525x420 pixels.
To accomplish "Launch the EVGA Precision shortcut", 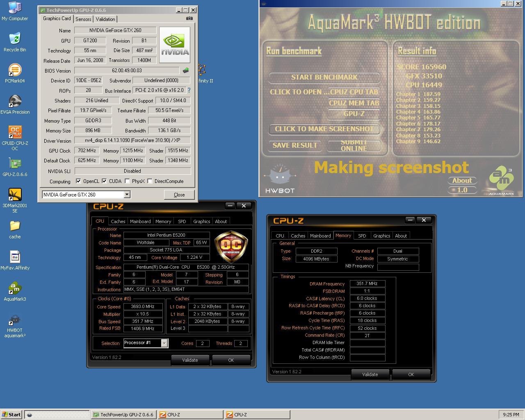I will tap(15, 105).
